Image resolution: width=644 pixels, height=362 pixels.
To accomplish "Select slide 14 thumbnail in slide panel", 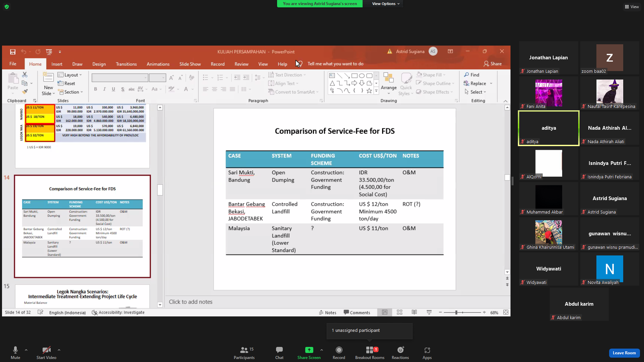I will (82, 226).
